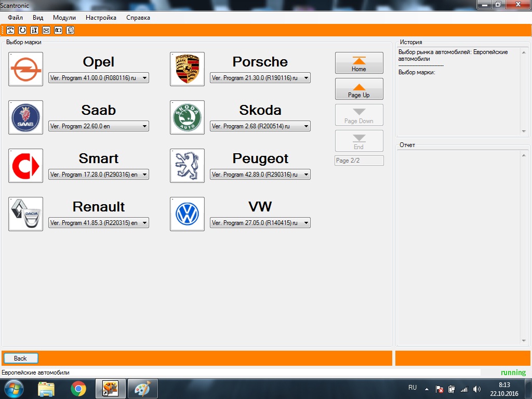
Task: Open the Porsche program version dropdown
Action: 260,78
